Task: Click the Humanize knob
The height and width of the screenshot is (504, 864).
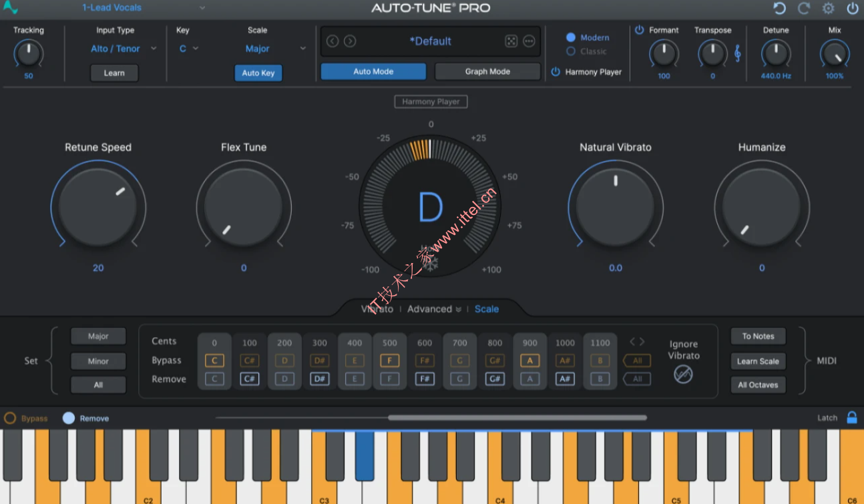Action: click(x=762, y=208)
